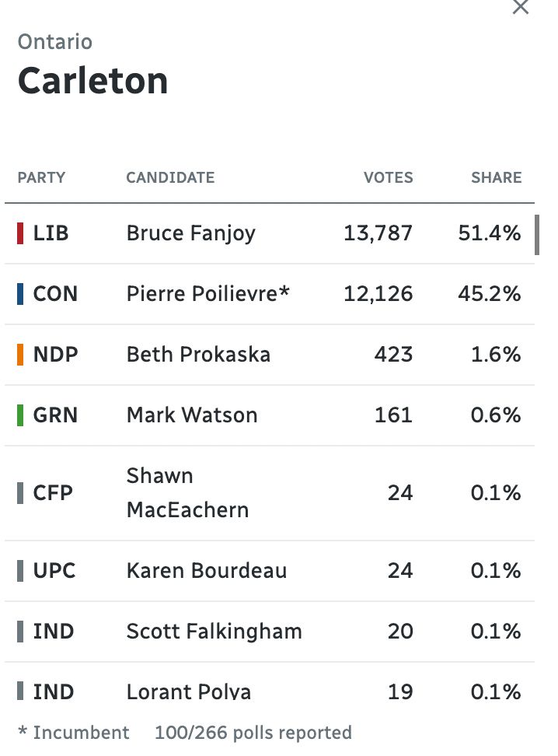The image size is (558, 756).
Task: Click the orange NDP party color bar
Action: pyautogui.click(x=20, y=355)
